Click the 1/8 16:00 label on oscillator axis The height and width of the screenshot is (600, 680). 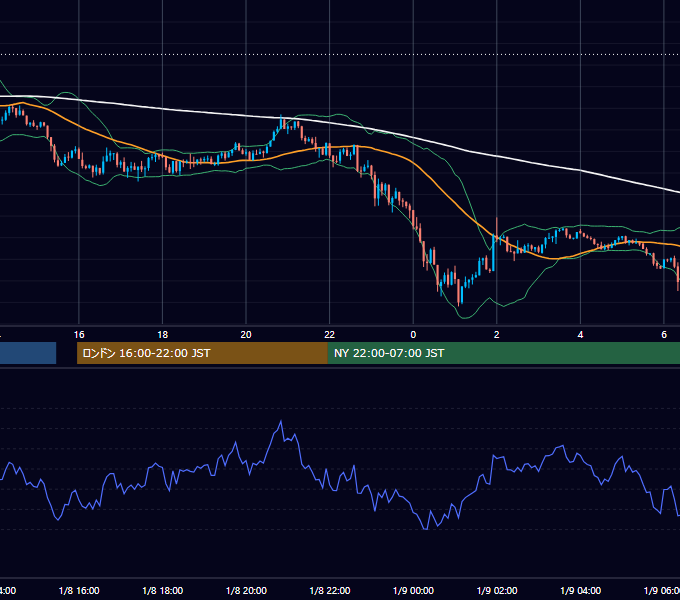(79, 590)
